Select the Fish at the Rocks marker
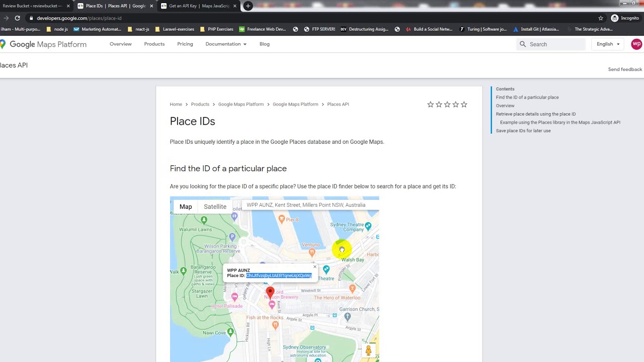Screen dimensions: 644x362 click(x=275, y=325)
